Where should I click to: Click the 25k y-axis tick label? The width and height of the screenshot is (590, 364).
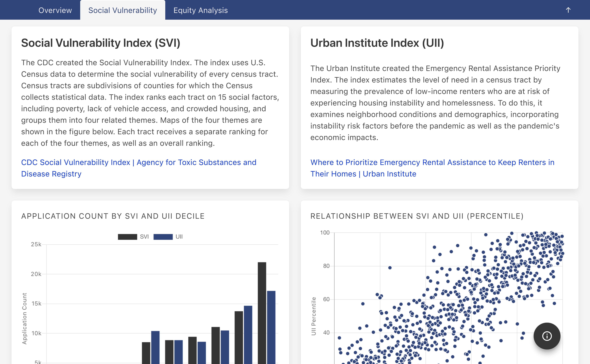[36, 244]
